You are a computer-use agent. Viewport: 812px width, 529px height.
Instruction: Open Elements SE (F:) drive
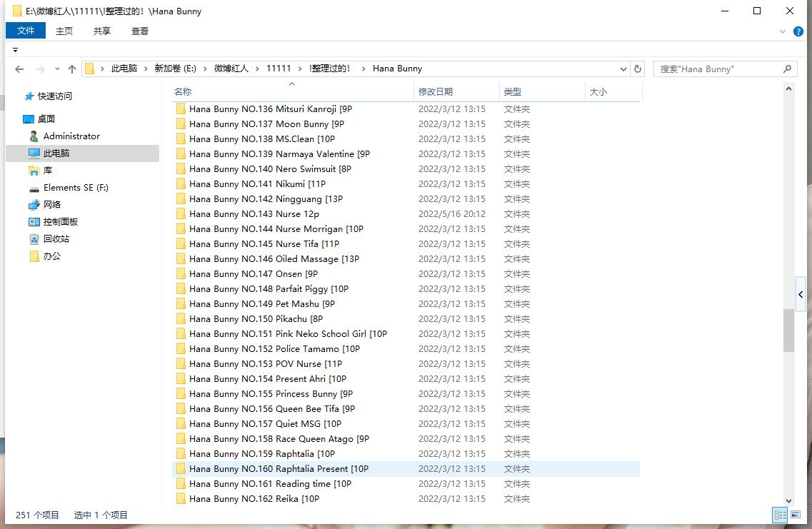click(69, 187)
